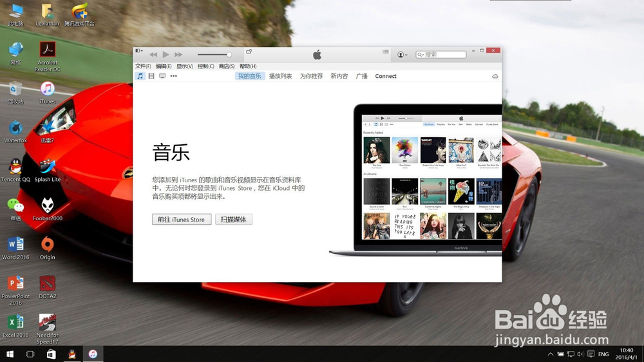The height and width of the screenshot is (362, 644).
Task: Open the iTunes window menu dropdown
Action: (x=139, y=51)
